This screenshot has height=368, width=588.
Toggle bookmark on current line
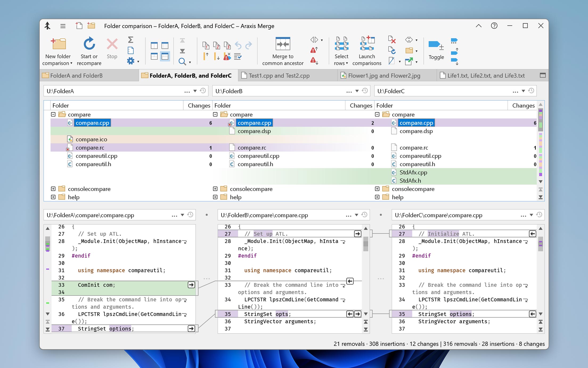(436, 50)
